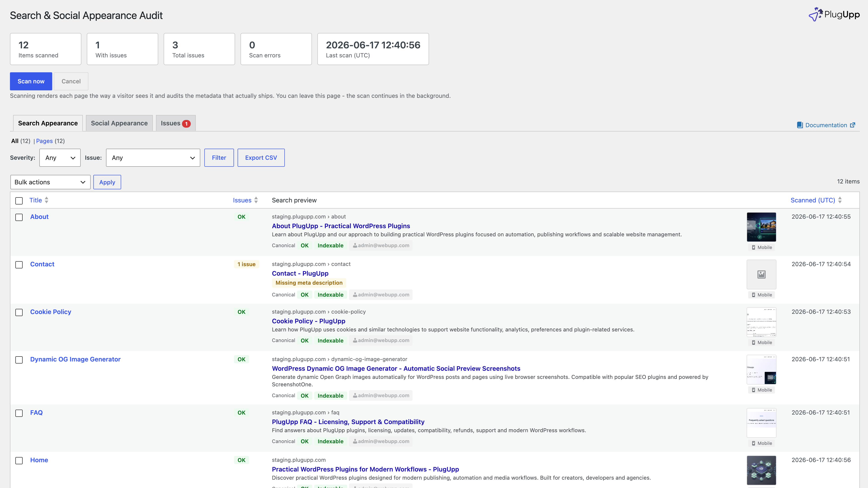
Task: Open the Documentation link
Action: [826, 125]
